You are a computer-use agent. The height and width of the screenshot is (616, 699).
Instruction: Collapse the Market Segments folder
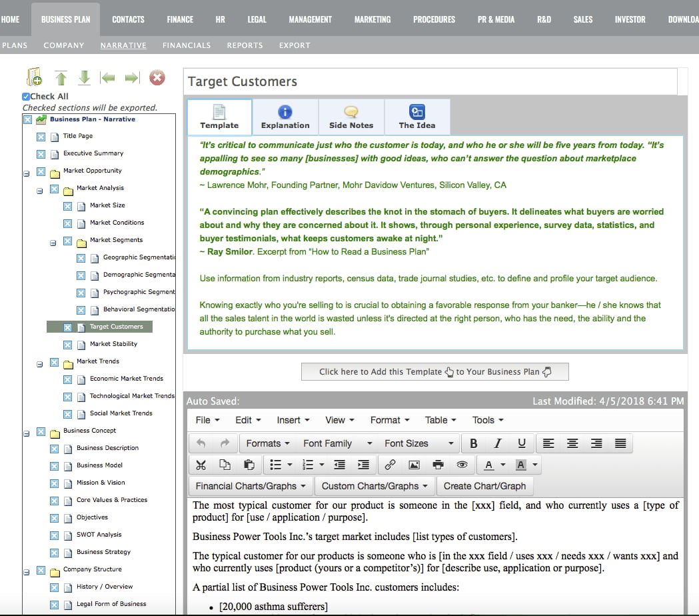pyautogui.click(x=53, y=243)
